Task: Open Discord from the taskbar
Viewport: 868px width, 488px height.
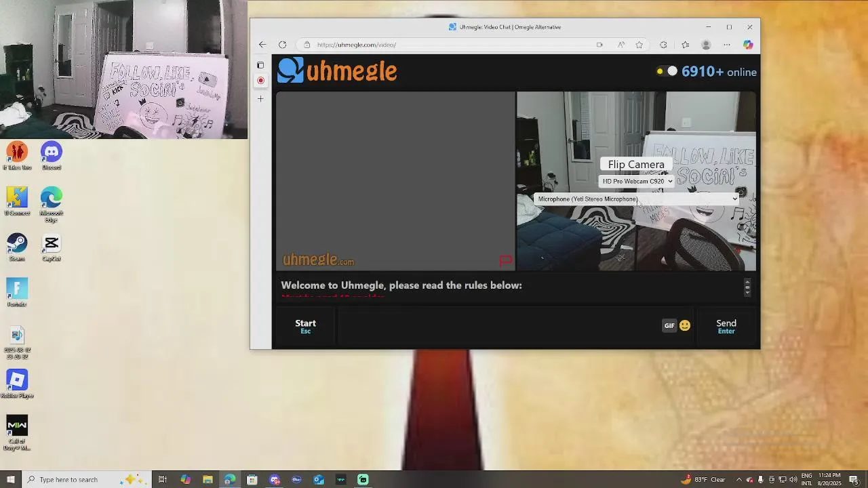Action: click(x=275, y=479)
